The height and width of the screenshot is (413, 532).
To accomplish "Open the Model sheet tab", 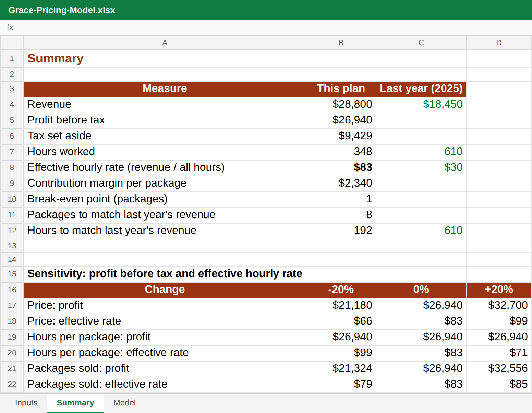I will 124,403.
